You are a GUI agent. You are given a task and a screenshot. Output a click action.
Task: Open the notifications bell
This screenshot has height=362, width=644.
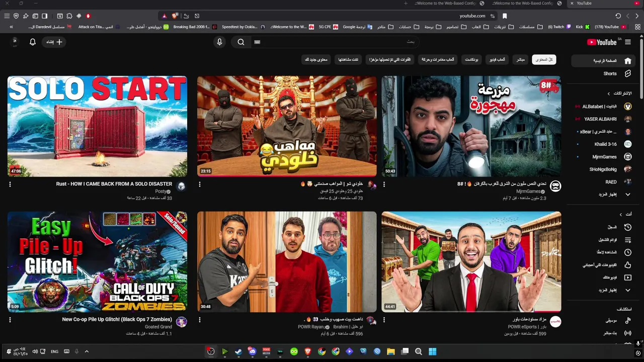[x=33, y=42]
